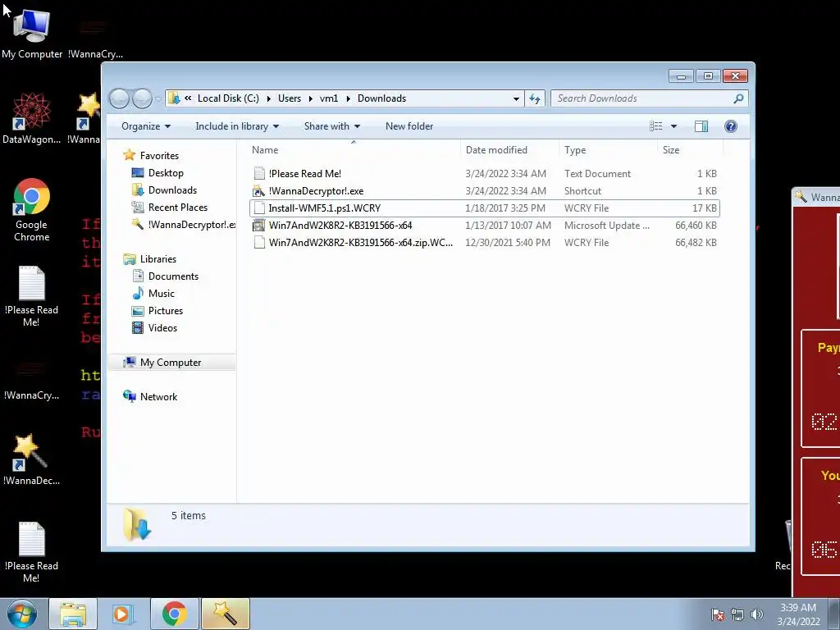The image size is (840, 630).
Task: Sort by Date modified column header
Action: 509,150
